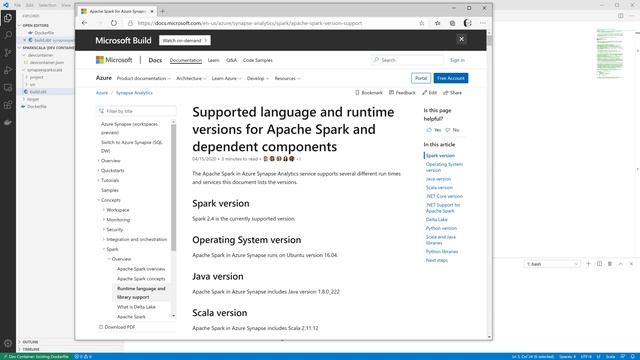Collapse Concepts in docs table of contents
The width and height of the screenshot is (640, 360).
pos(98,200)
